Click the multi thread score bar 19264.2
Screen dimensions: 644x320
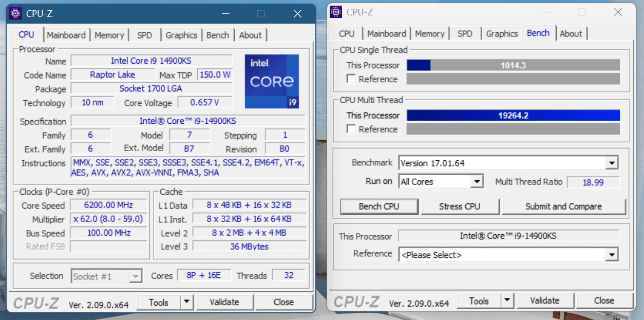(513, 116)
